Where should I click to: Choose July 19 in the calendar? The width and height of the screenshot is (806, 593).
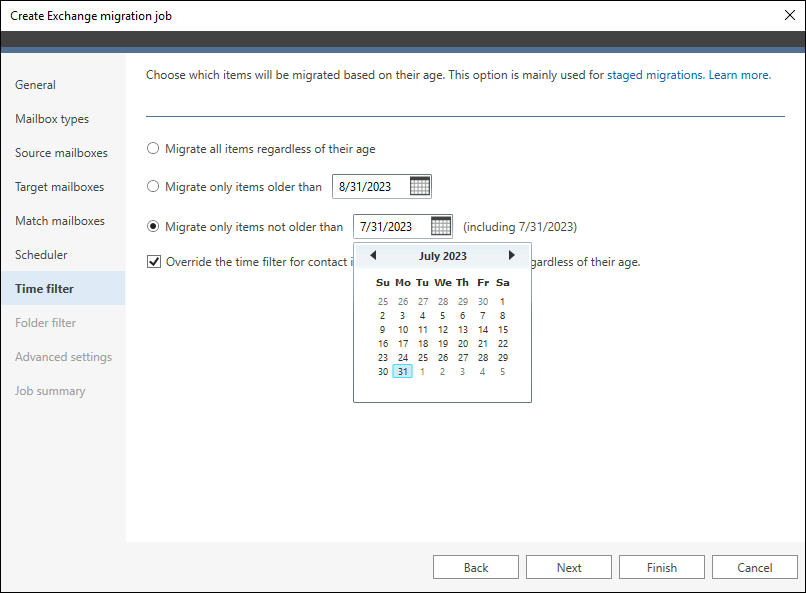click(443, 343)
